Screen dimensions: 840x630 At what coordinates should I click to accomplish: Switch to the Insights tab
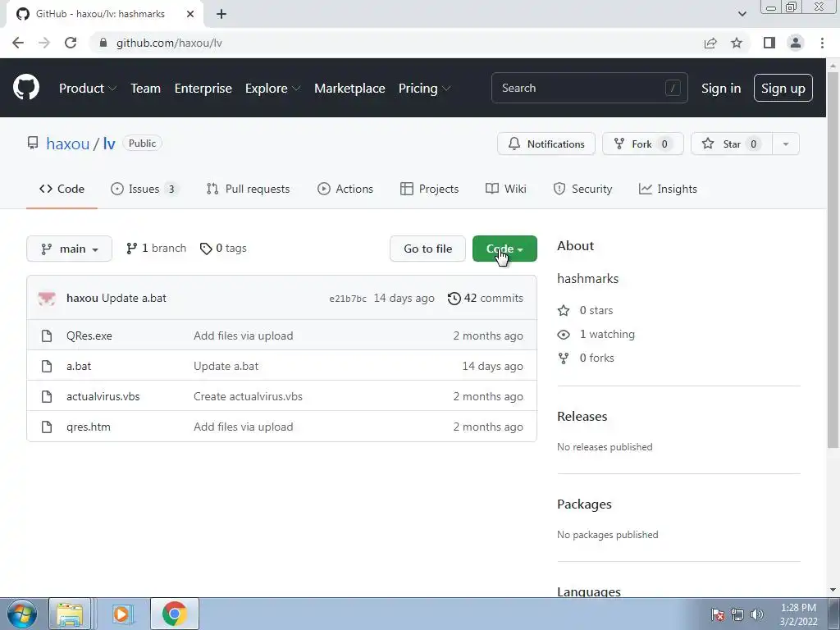point(668,189)
